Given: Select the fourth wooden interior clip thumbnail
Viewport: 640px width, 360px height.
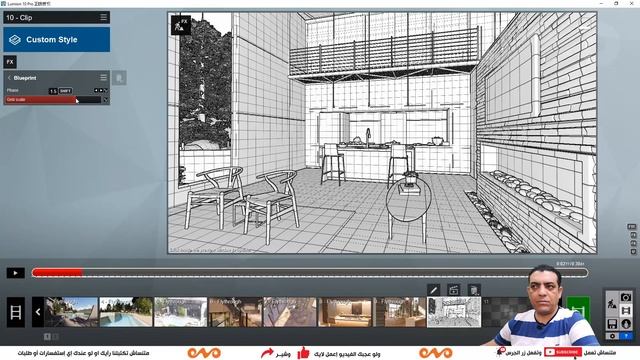Looking at the screenshot, I should (236, 312).
